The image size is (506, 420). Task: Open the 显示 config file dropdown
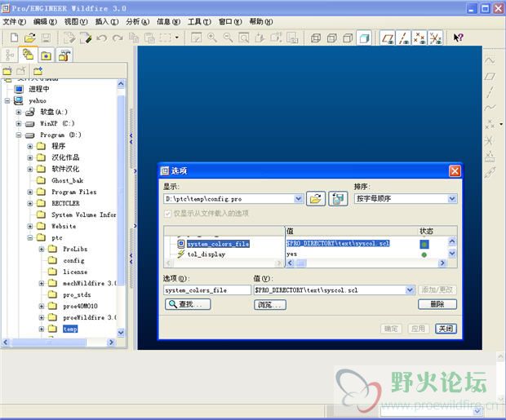click(299, 199)
